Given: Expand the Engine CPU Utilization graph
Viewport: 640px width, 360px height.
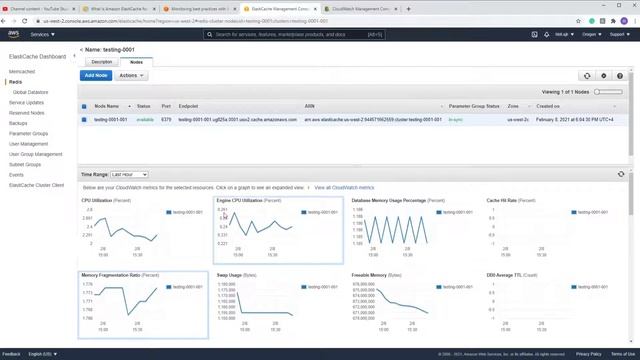Looking at the screenshot, I should 278,230.
